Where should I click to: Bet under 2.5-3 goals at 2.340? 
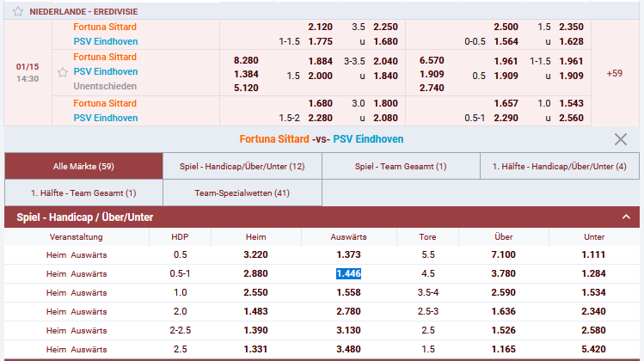[593, 311]
